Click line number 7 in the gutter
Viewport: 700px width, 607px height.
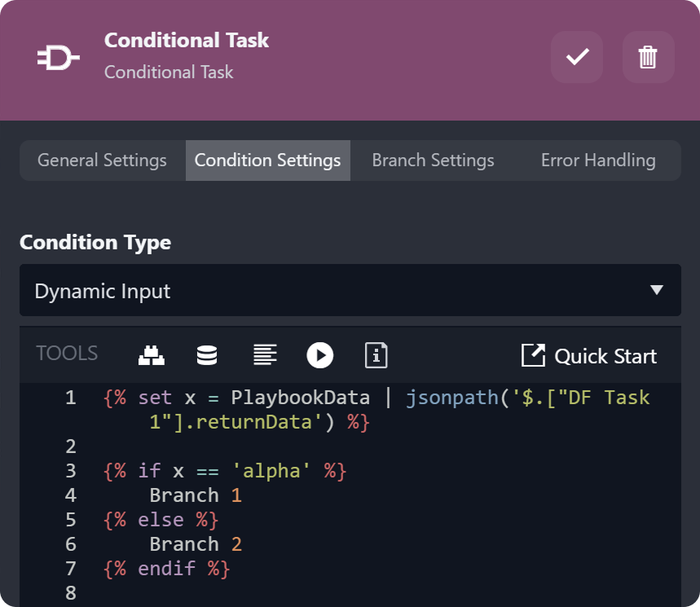70,569
